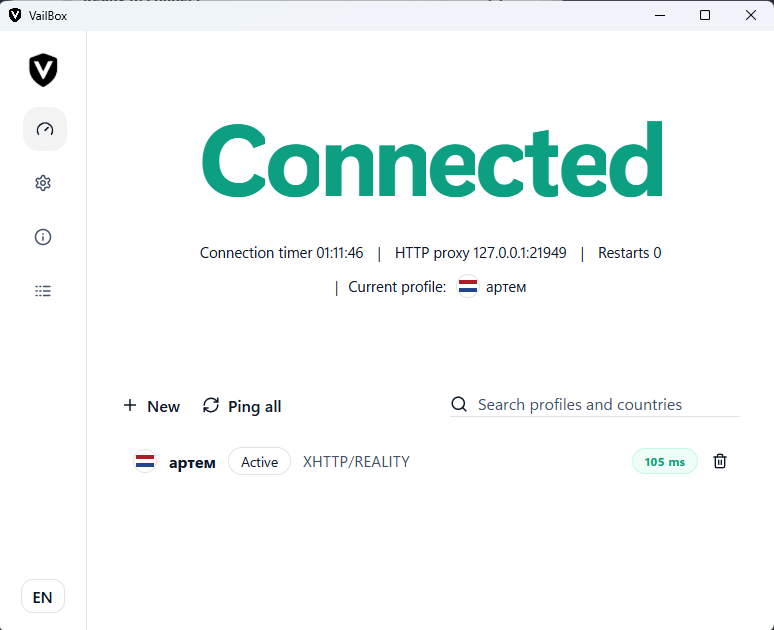The height and width of the screenshot is (630, 774).
Task: Click Ping all to refresh latencies
Action: point(242,406)
